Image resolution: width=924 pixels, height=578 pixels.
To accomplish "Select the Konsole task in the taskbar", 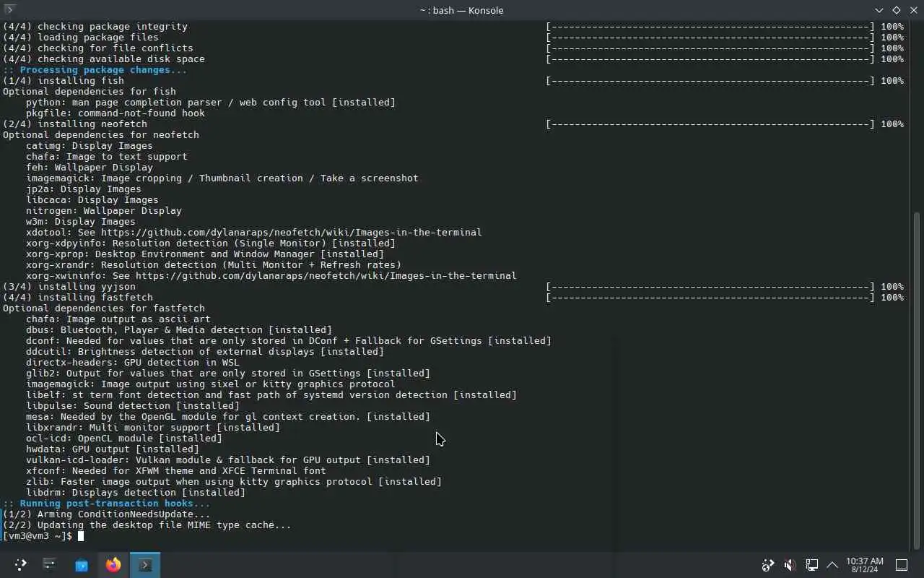I will (x=145, y=564).
